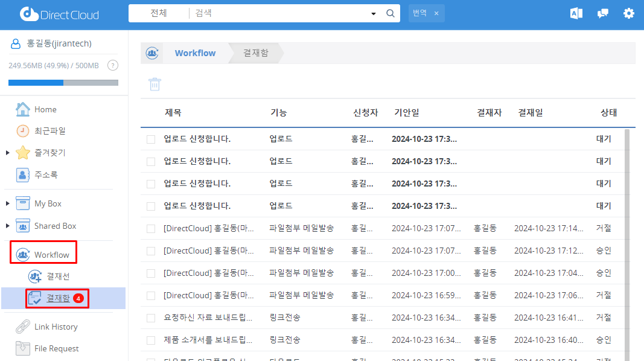Click the Home house icon

point(23,109)
